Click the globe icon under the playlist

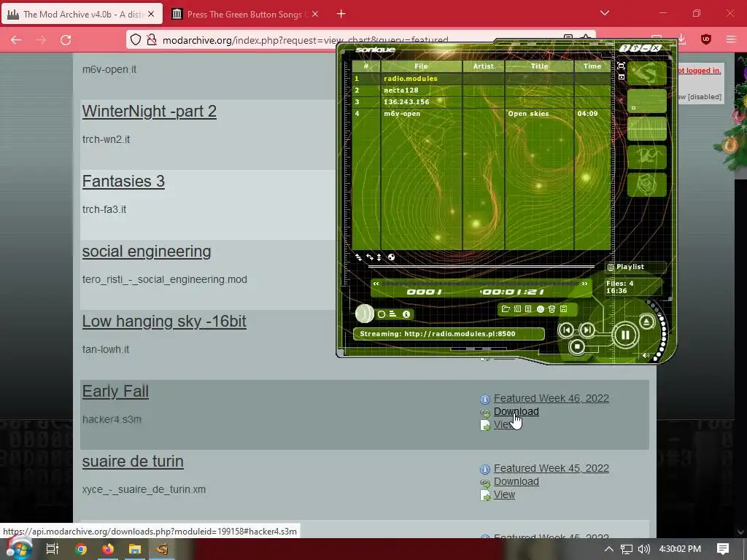[391, 257]
